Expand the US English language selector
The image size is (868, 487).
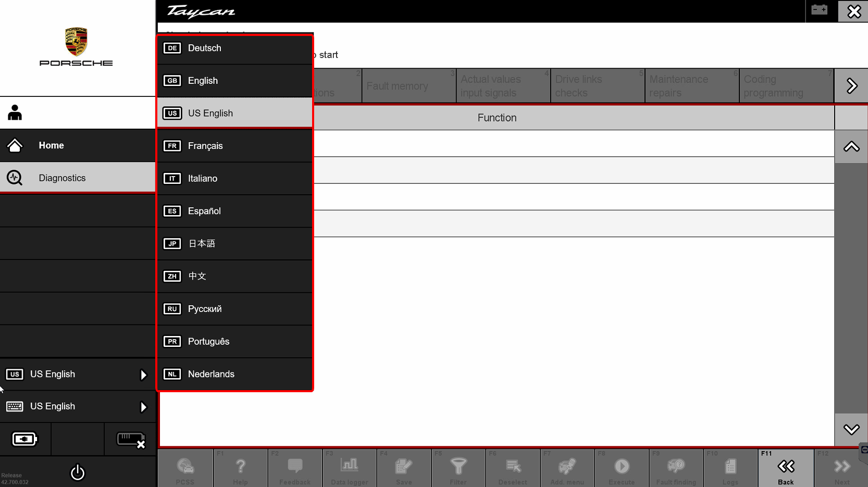(x=78, y=374)
